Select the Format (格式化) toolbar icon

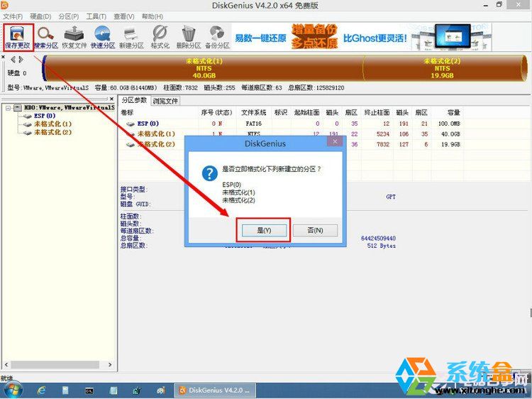click(x=160, y=37)
